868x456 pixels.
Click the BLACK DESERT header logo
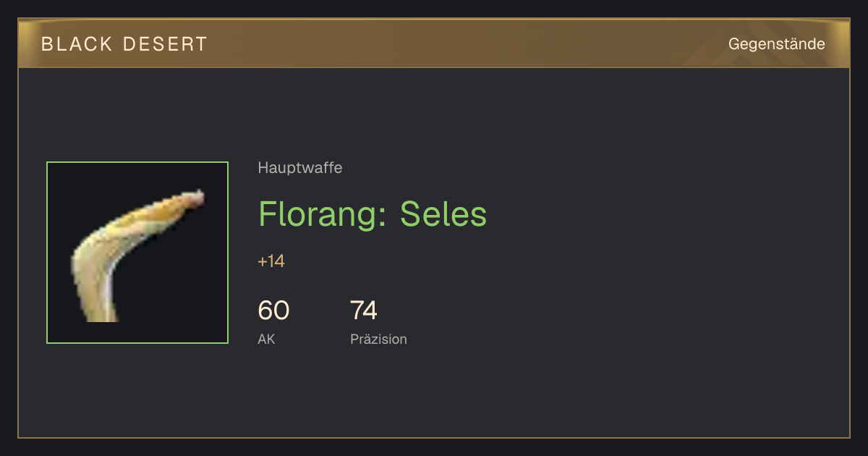[124, 44]
